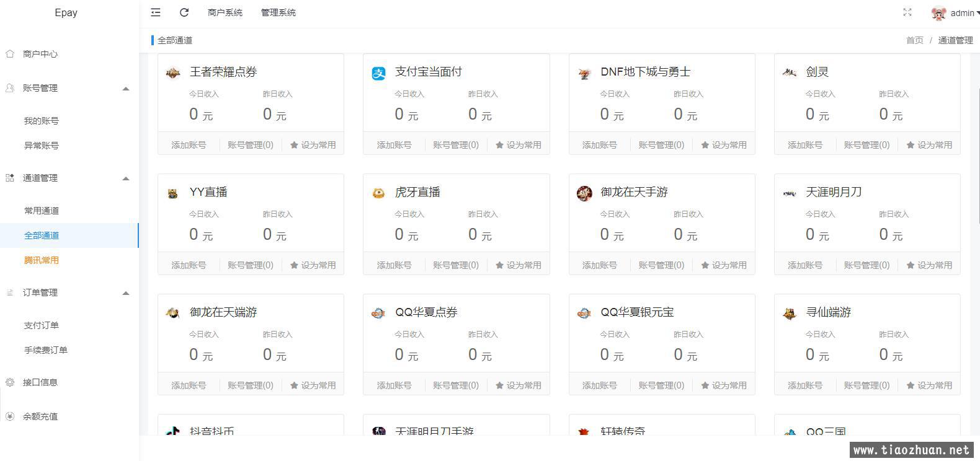Screen dimensions: 980x461
Task: Click the QQ华夏银元宝 channel logo
Action: (x=584, y=314)
